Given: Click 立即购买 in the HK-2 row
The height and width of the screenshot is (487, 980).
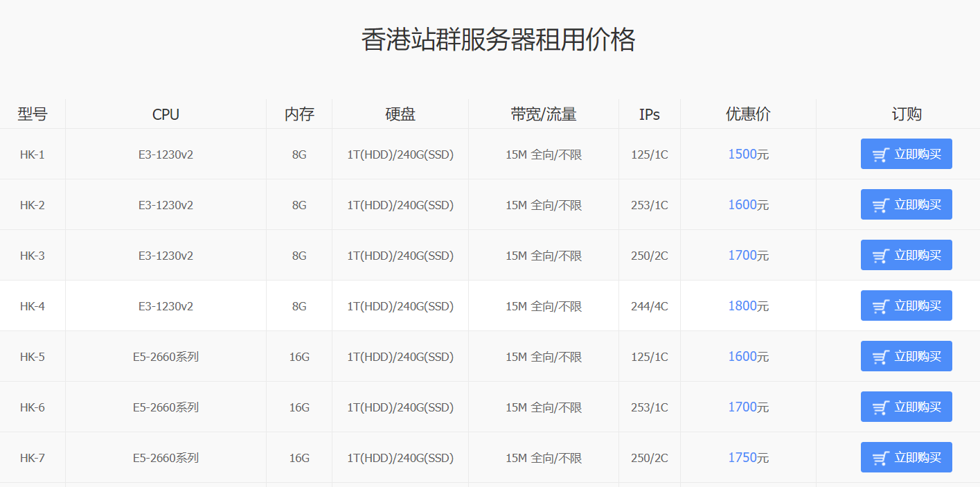Looking at the screenshot, I should click(x=906, y=204).
